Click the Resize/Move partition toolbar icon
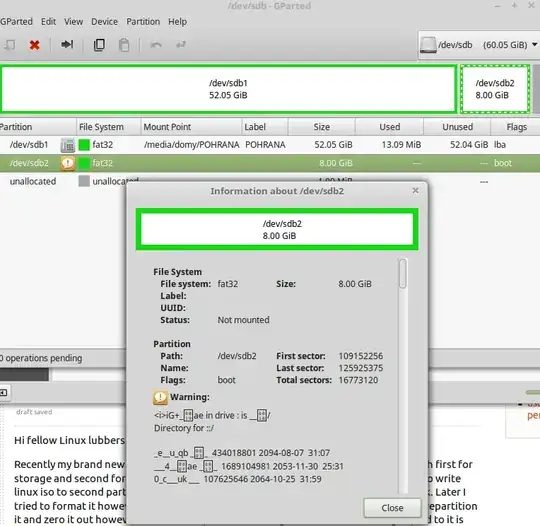The image size is (540, 526). [67, 44]
